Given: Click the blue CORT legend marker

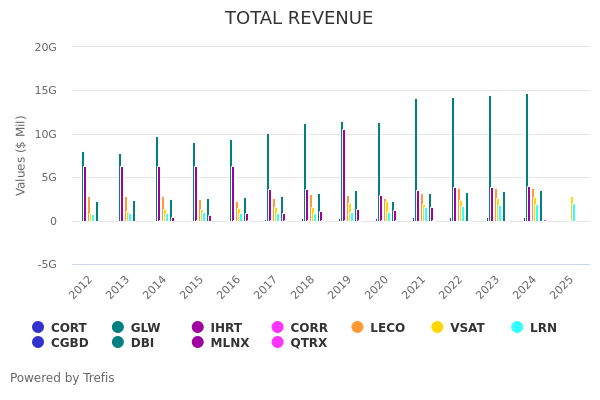Looking at the screenshot, I should click(38, 327).
